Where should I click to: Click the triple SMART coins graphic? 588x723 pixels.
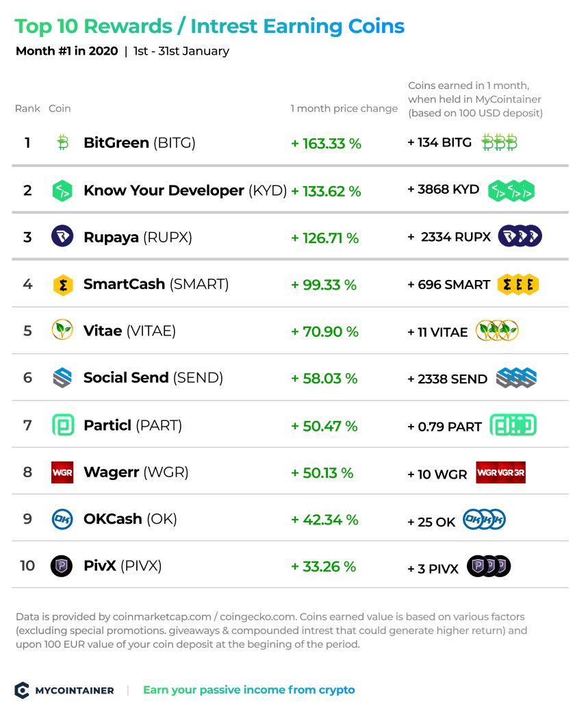pos(518,285)
